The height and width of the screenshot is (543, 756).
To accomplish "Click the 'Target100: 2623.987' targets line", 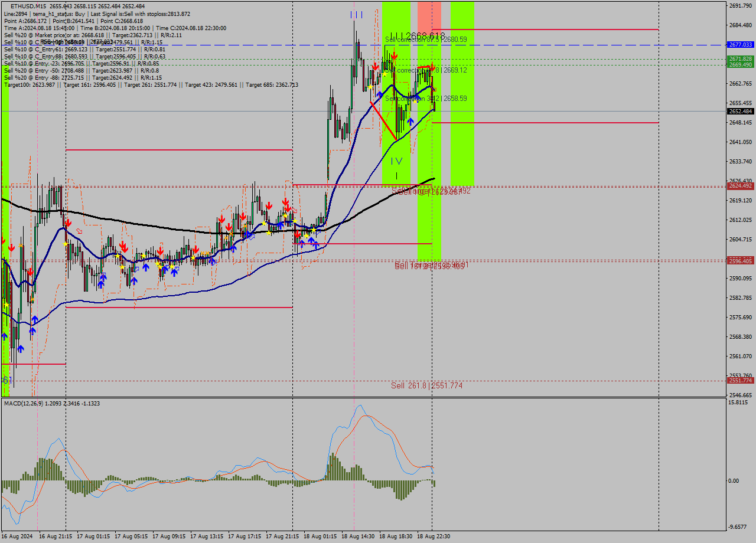I will (151, 85).
